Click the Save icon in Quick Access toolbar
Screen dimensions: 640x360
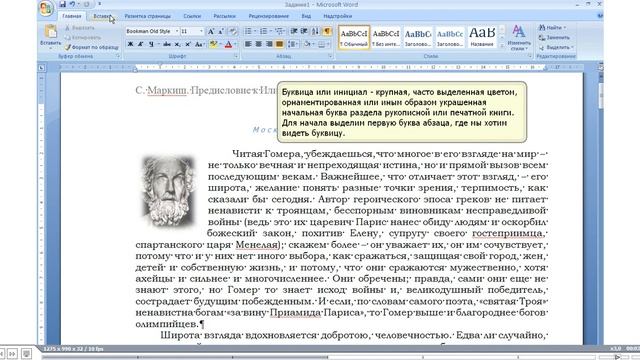point(62,4)
